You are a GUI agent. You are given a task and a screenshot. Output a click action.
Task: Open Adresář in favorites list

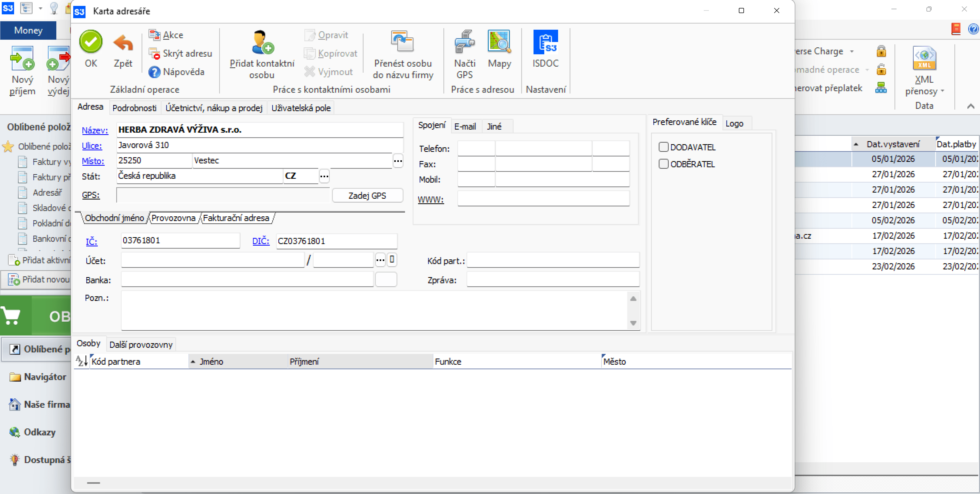click(40, 193)
